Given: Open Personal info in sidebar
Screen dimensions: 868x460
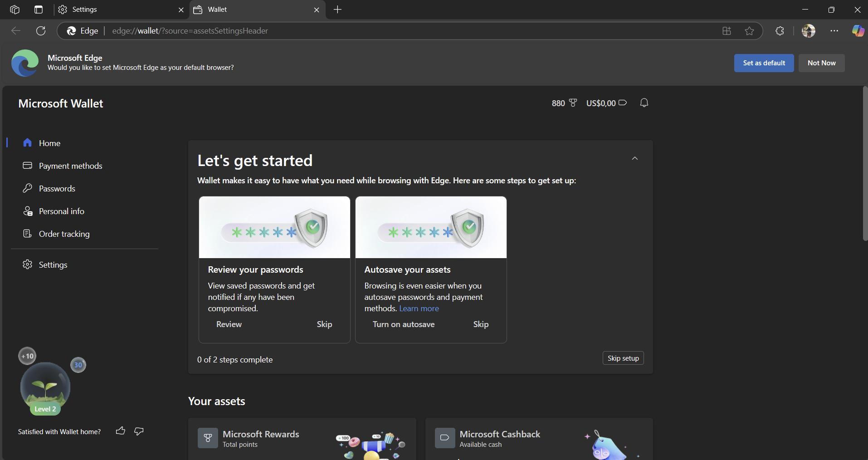Looking at the screenshot, I should click(x=84, y=211).
